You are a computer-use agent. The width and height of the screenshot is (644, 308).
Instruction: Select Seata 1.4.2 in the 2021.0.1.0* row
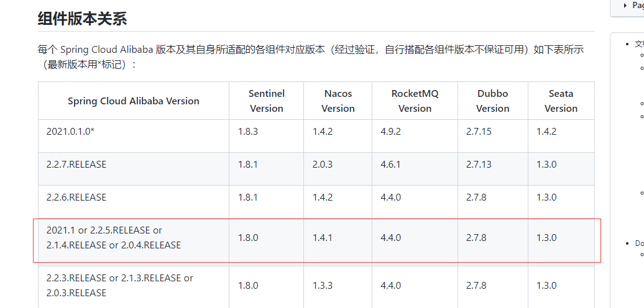coord(561,136)
